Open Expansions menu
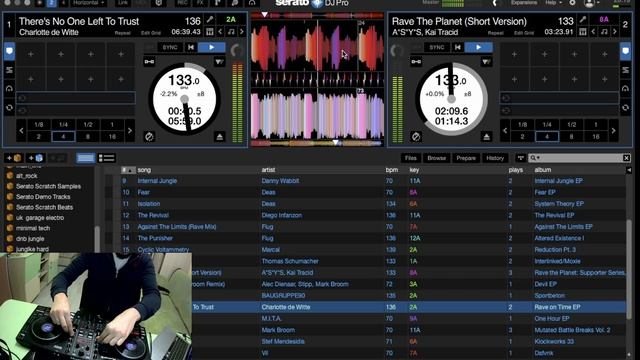 (524, 3)
